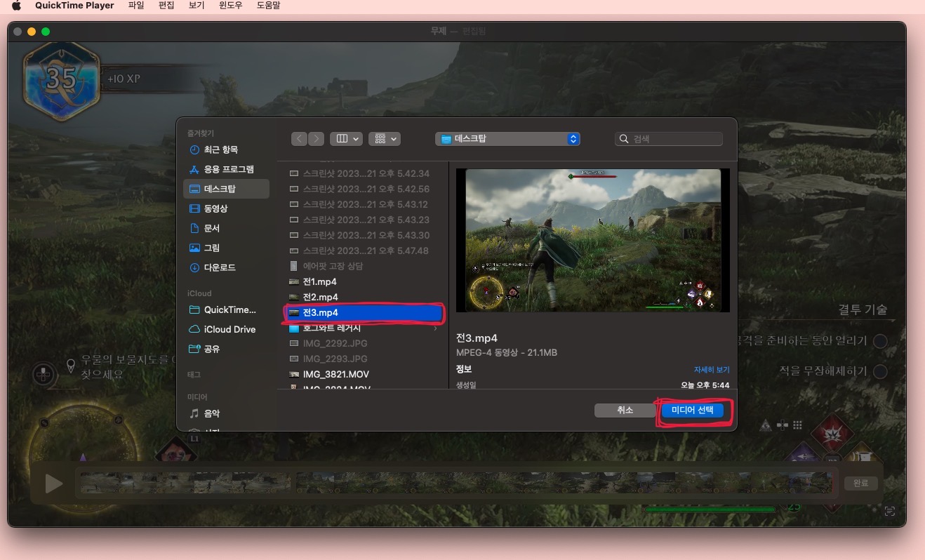Screen dimensions: 925x560
Task: Select file 전3.mp4
Action: point(363,312)
